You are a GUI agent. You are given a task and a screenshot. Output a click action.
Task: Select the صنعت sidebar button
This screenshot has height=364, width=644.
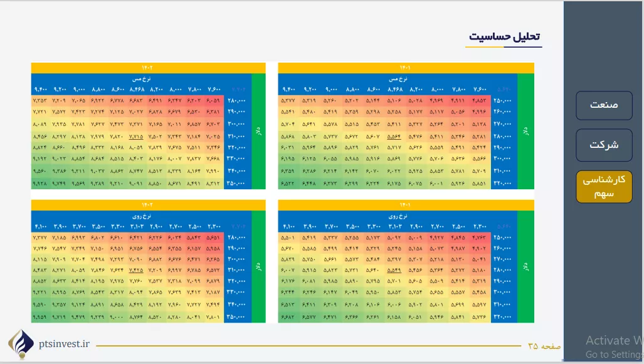coord(604,105)
